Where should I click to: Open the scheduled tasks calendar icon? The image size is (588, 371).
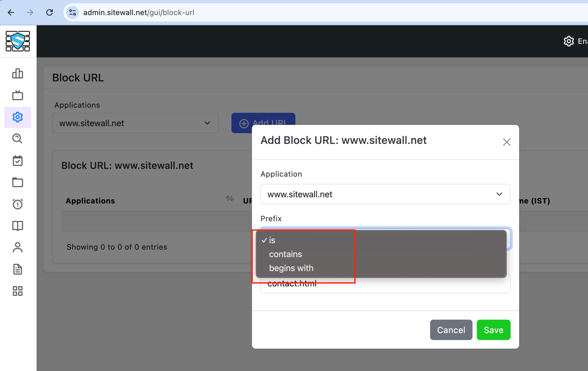17,161
